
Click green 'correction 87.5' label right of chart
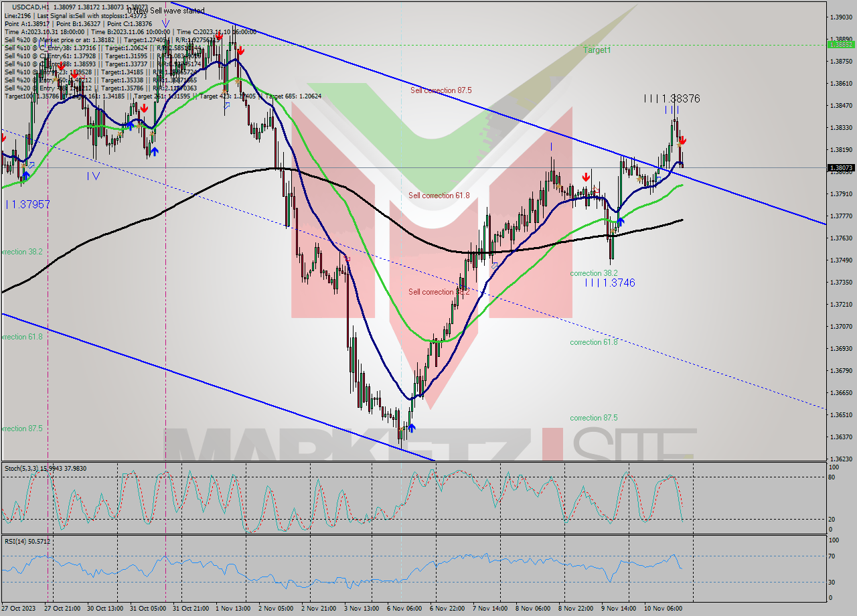click(594, 418)
